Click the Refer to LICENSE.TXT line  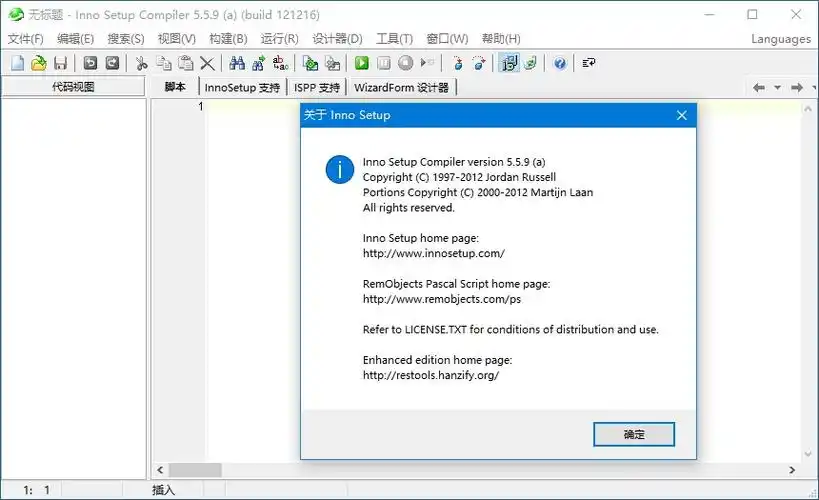pyautogui.click(x=510, y=330)
